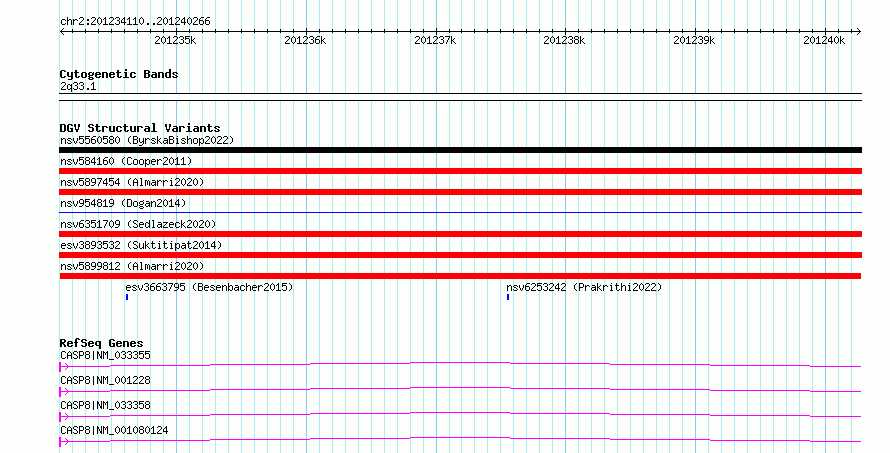This screenshot has height=453, width=890.
Task: Select the small blue esv3663795 variant marker
Action: point(127,297)
